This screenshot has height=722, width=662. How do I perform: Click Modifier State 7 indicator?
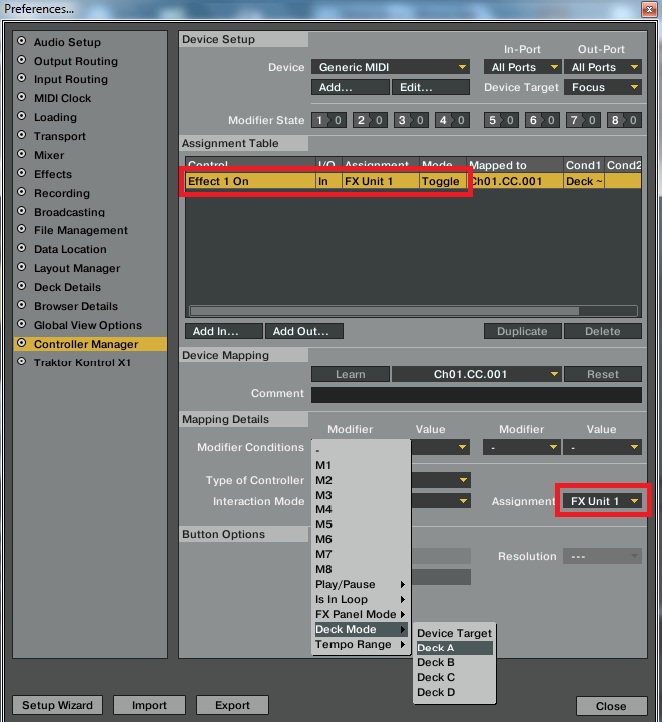coord(583,120)
